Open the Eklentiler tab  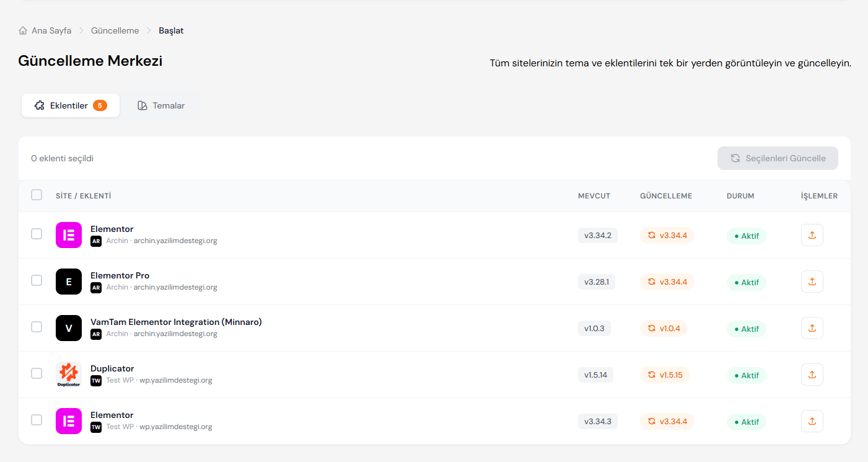(x=70, y=105)
